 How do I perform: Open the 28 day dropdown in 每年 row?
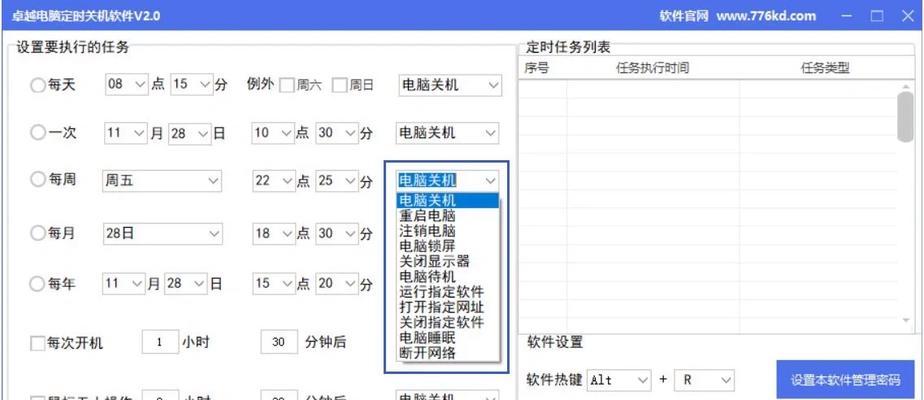pos(186,284)
